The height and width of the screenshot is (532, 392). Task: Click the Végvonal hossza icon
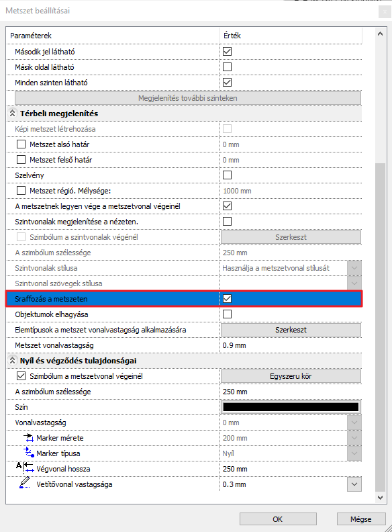pyautogui.click(x=25, y=468)
